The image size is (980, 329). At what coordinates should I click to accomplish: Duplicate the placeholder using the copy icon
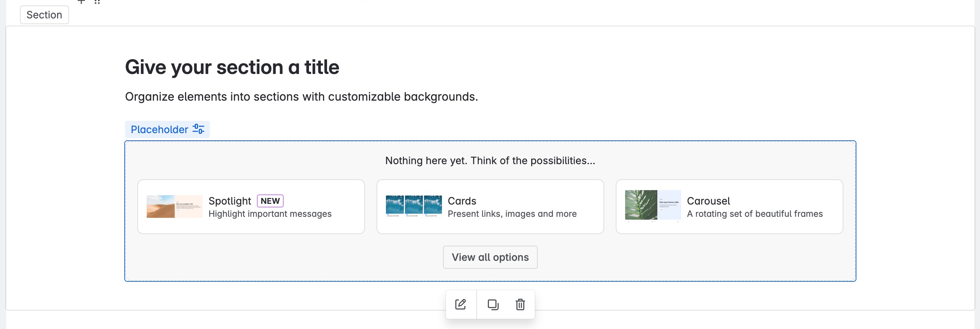tap(493, 304)
